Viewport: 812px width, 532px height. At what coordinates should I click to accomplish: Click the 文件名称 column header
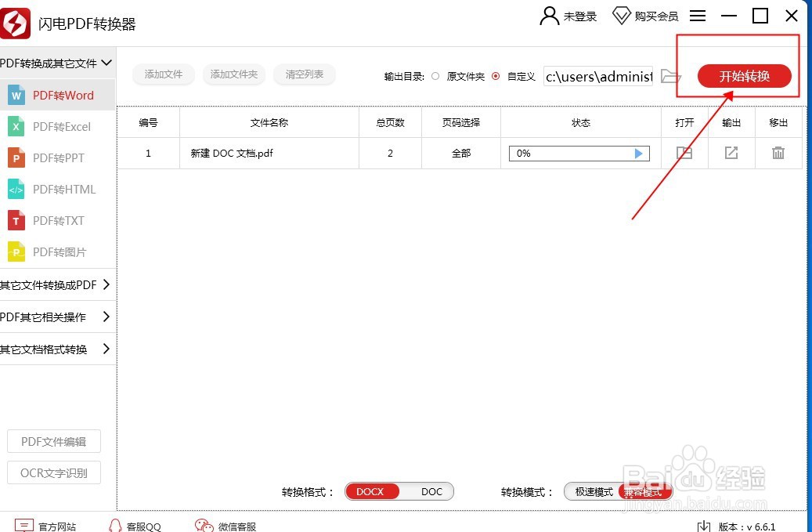(269, 123)
